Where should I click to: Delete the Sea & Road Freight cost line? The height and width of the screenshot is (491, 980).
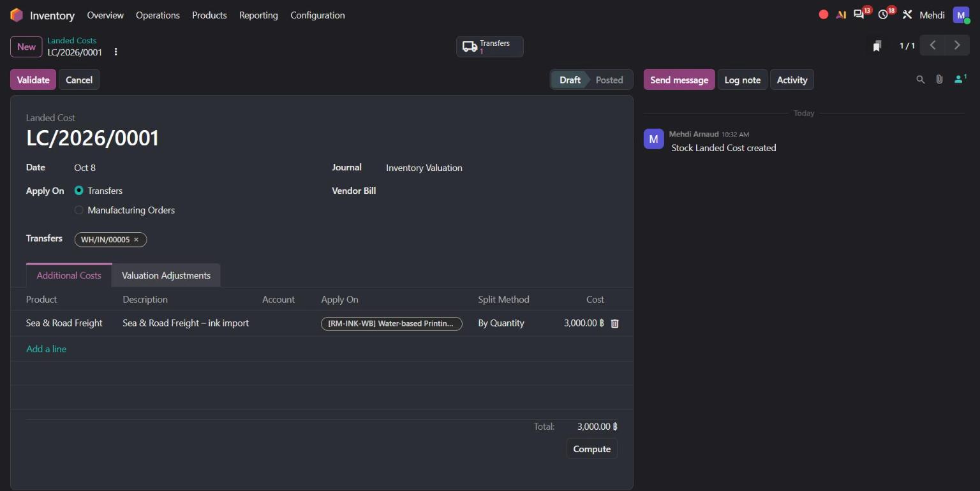click(615, 323)
